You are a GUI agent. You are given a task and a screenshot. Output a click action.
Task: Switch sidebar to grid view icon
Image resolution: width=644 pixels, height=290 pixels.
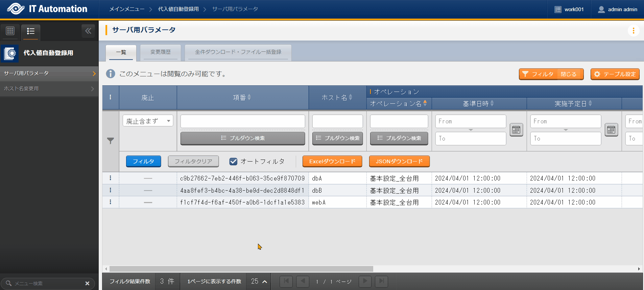(10, 31)
